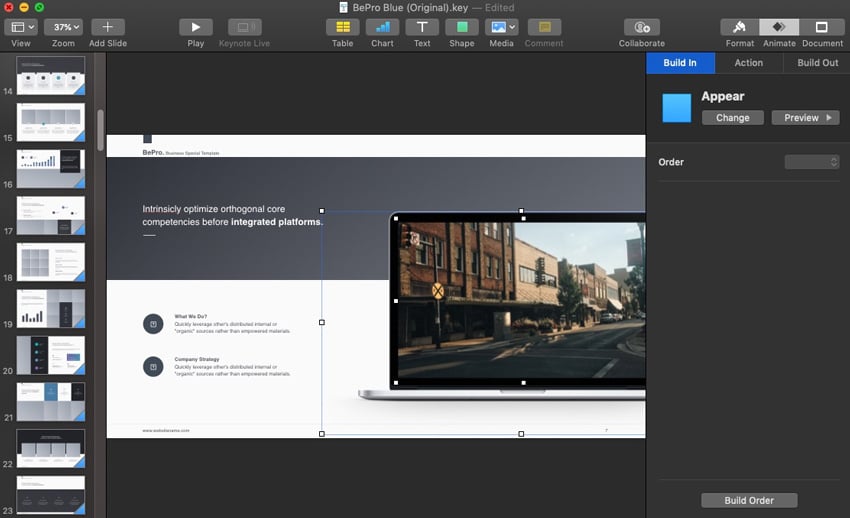Open the View dropdown menu
The height and width of the screenshot is (518, 850).
21,28
